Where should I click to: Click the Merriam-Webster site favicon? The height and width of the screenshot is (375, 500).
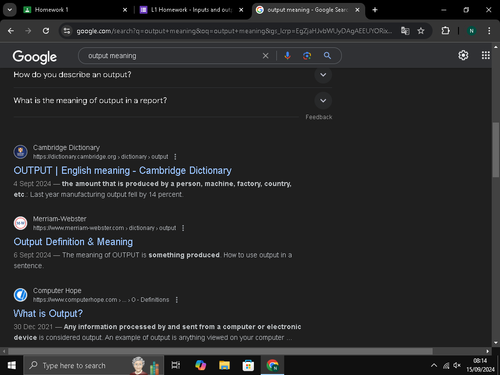click(x=21, y=223)
